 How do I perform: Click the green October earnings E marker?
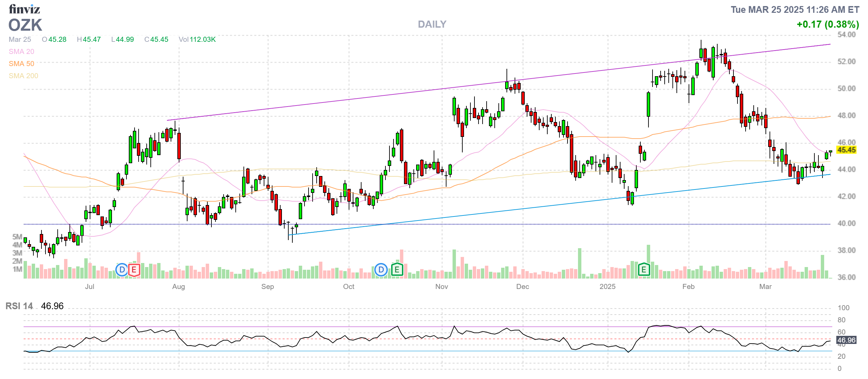397,270
